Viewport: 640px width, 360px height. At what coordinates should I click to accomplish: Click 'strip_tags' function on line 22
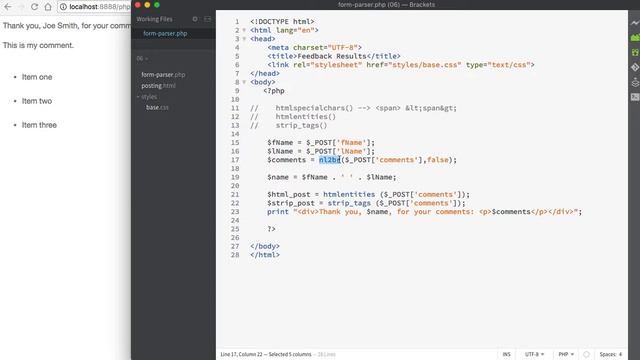pos(349,203)
